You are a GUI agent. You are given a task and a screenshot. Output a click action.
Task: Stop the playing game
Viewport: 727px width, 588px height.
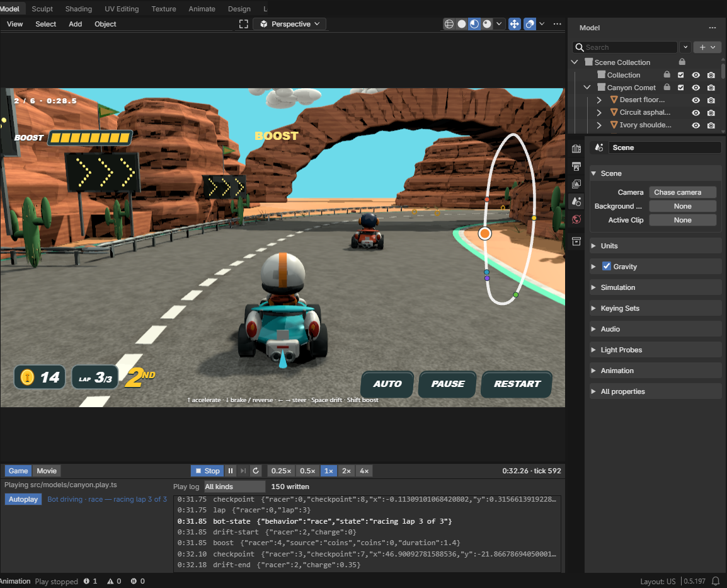click(x=207, y=471)
